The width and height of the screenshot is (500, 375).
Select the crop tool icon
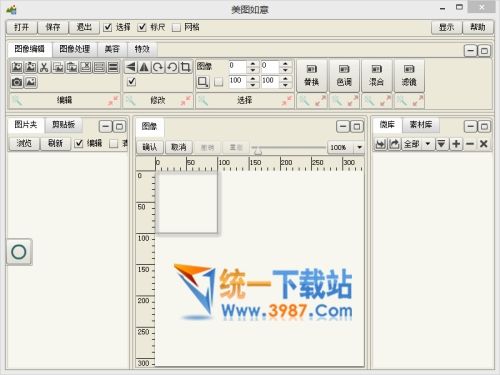(x=186, y=67)
